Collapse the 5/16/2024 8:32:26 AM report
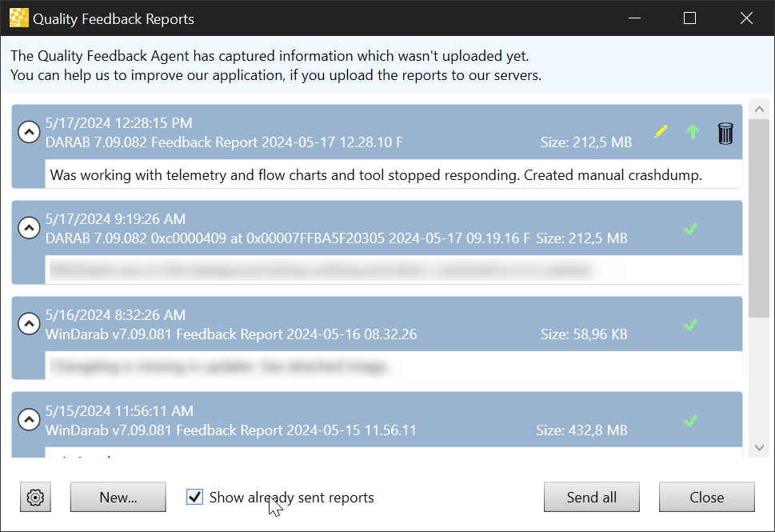775x532 pixels. (x=29, y=324)
